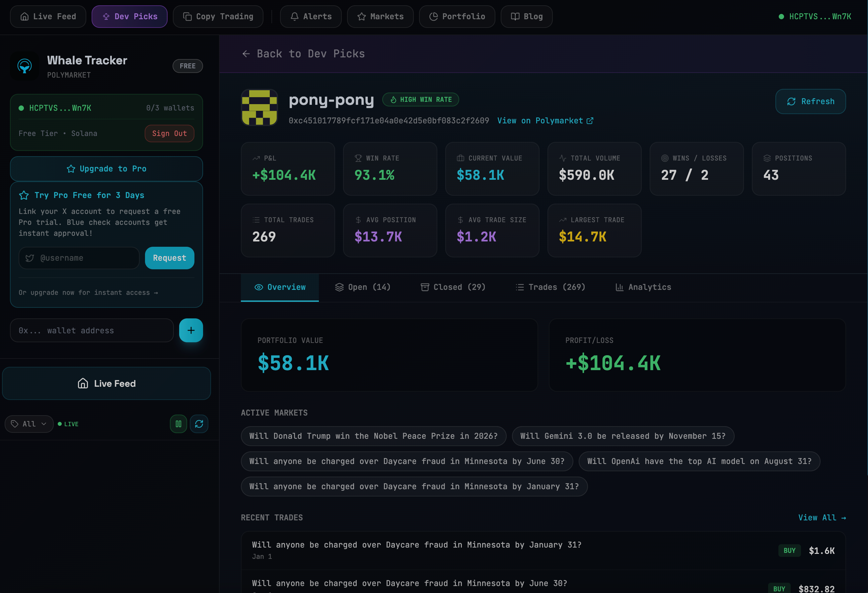
Task: Click the Refresh button
Action: 811,101
